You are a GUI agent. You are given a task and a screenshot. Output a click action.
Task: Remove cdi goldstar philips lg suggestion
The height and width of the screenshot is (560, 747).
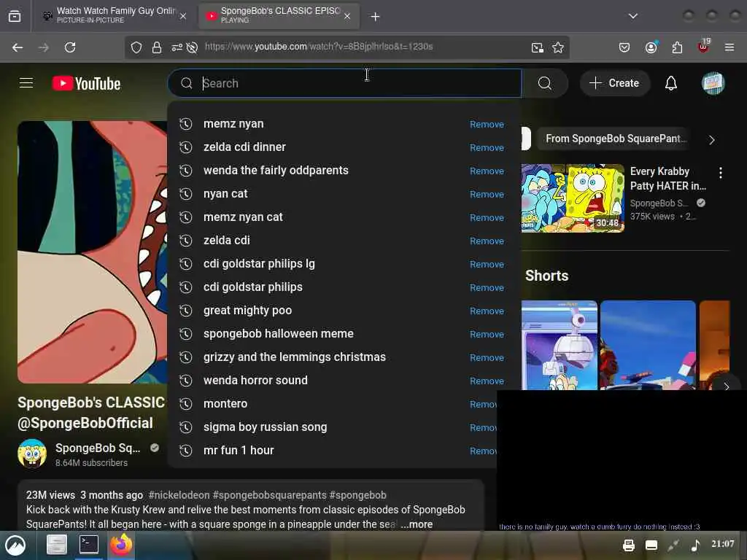click(487, 264)
